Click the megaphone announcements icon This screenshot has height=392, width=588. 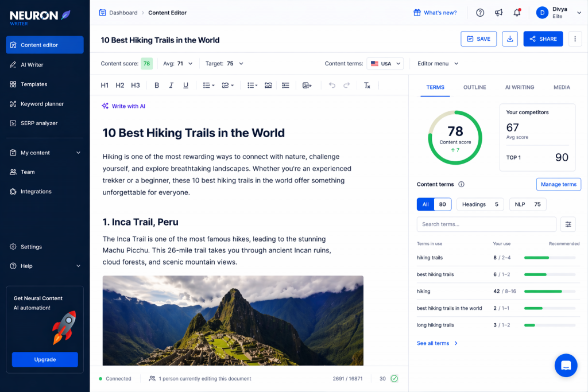498,13
